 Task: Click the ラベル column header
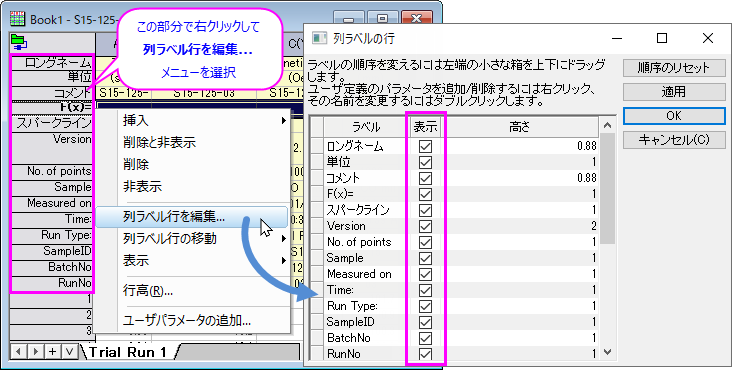click(x=366, y=127)
